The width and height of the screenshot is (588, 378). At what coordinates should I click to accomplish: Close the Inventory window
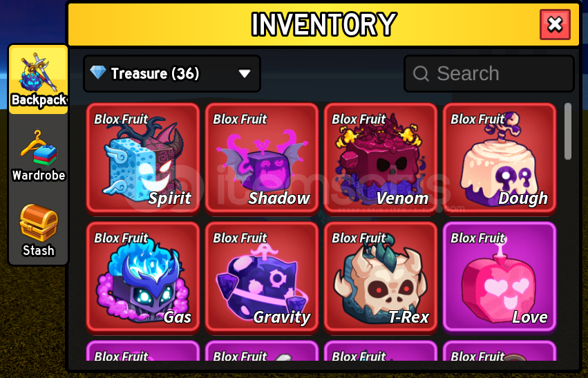(555, 25)
